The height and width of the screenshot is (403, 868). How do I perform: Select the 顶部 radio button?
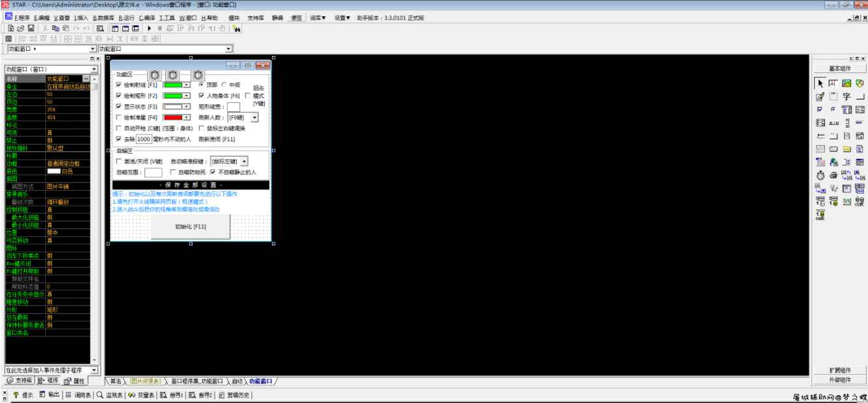point(202,85)
